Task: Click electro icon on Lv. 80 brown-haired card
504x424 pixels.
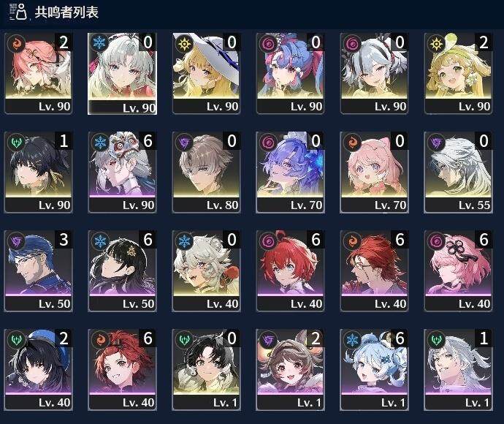Action: (184, 142)
